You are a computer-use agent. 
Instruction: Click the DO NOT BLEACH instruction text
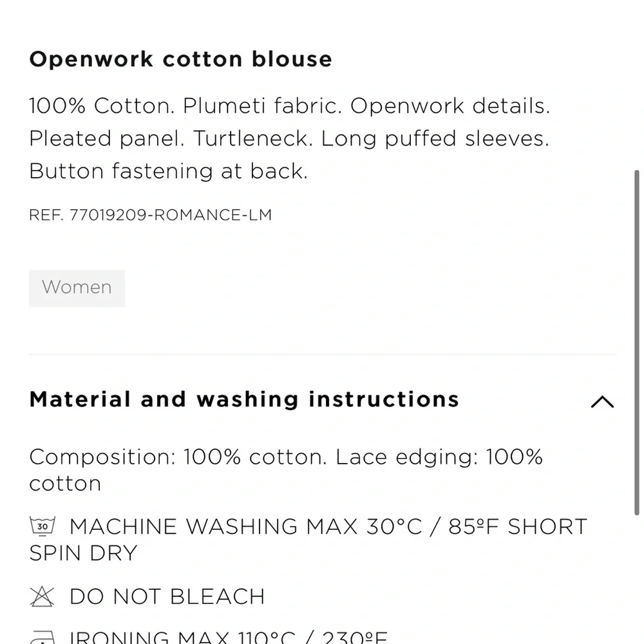167,597
